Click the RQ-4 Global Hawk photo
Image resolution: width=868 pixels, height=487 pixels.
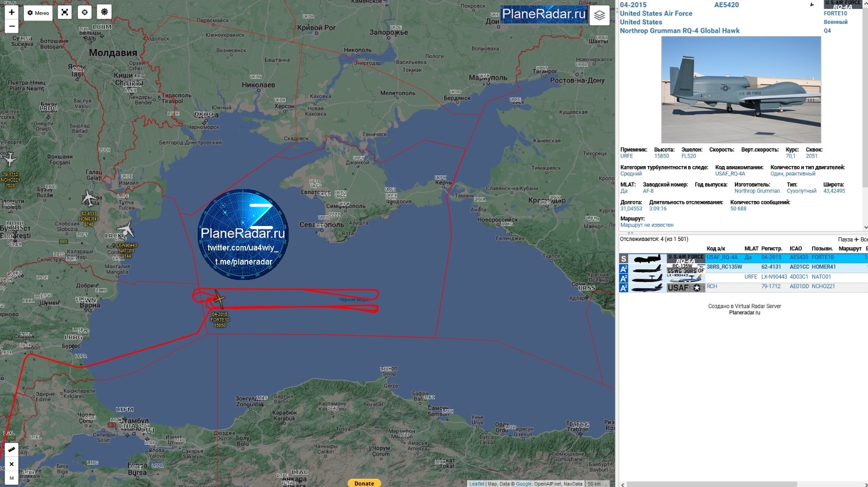click(x=741, y=90)
